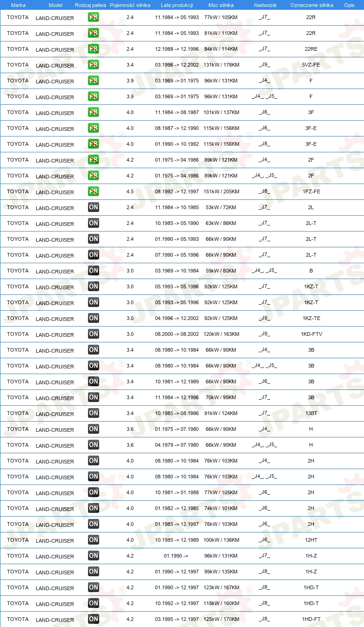Click the power value 120kW / 163KM

pos(222,334)
